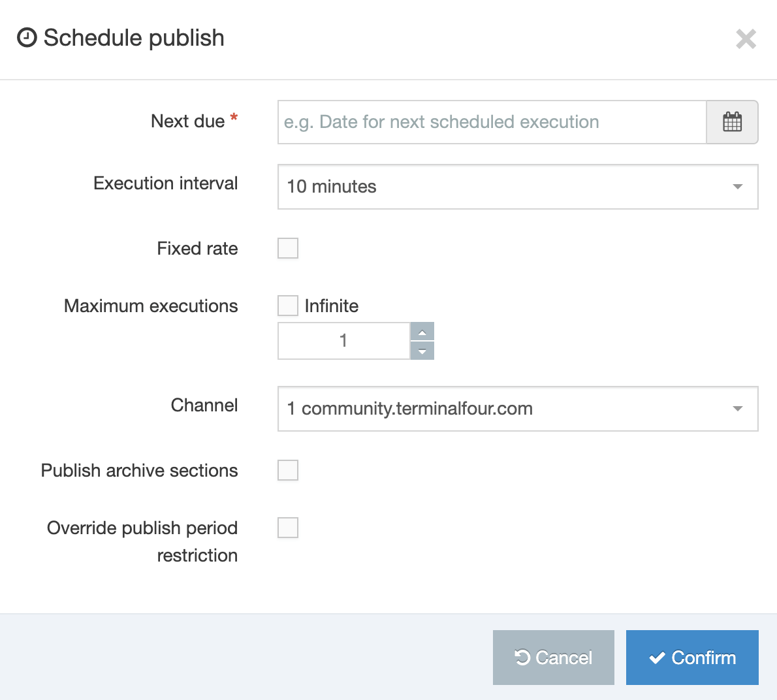Close the dialog with the X button
Screen dimensions: 777x700
(x=746, y=39)
